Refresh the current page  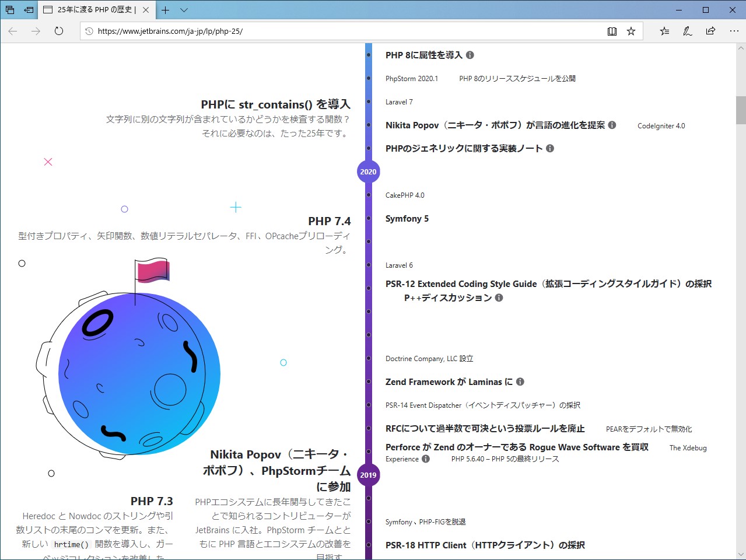pyautogui.click(x=58, y=31)
